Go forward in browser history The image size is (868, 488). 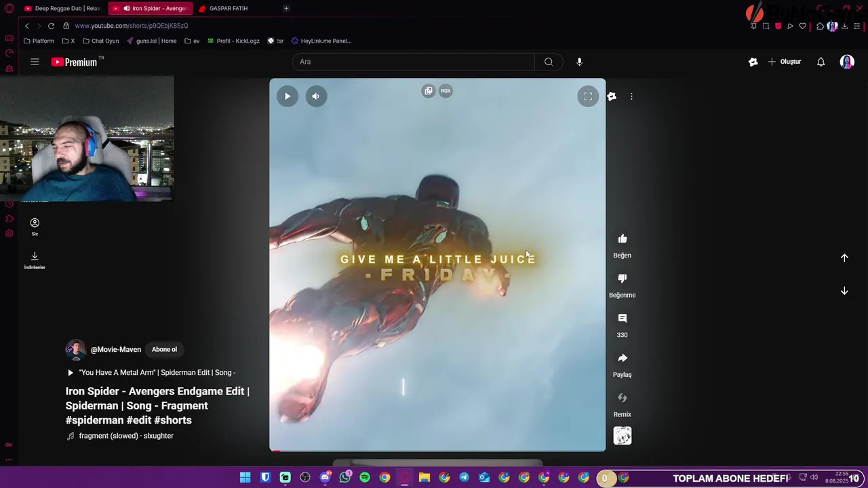pos(39,26)
